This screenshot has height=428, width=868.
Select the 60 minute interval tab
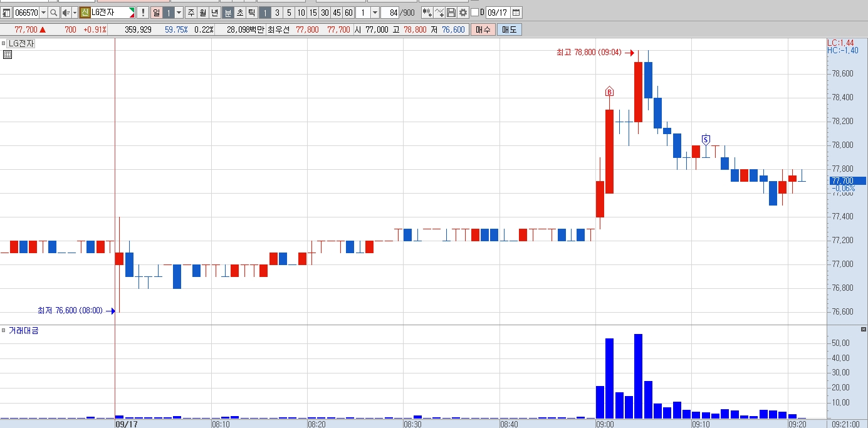click(x=348, y=13)
